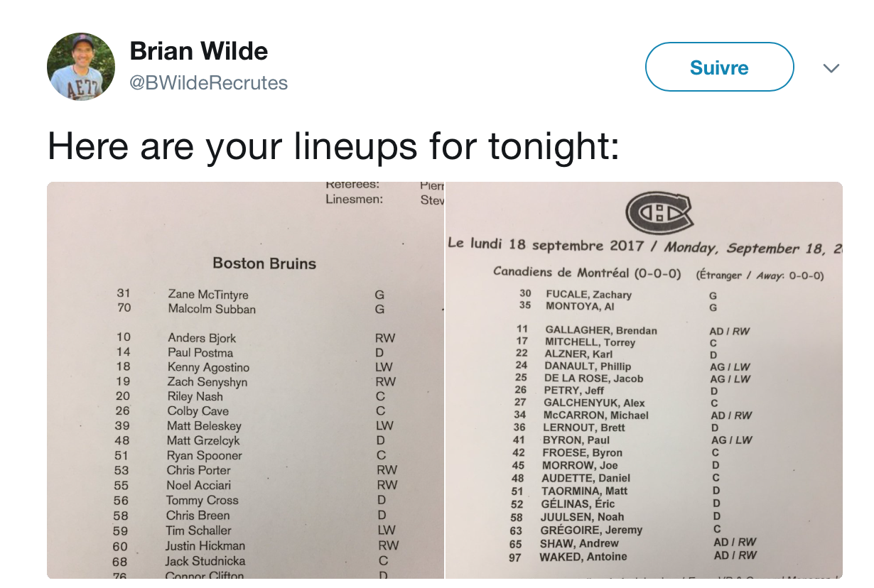Image resolution: width=874 pixels, height=588 pixels.
Task: Click the 'FUCALE, Zachary' row in the Canadiens photo
Action: click(618, 295)
